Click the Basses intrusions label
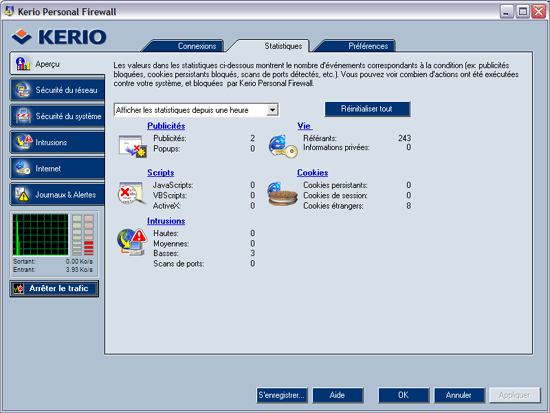The width and height of the screenshot is (550, 413). tap(166, 253)
